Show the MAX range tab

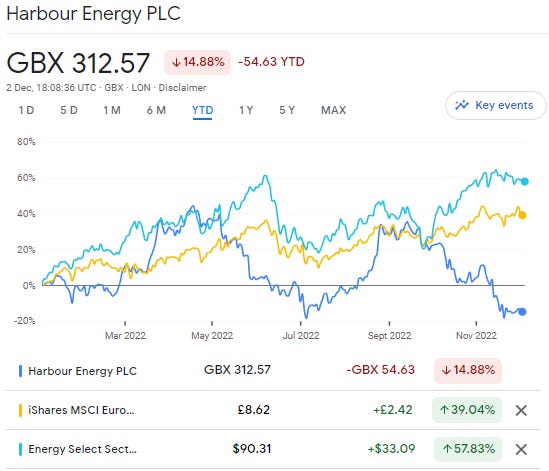[333, 110]
